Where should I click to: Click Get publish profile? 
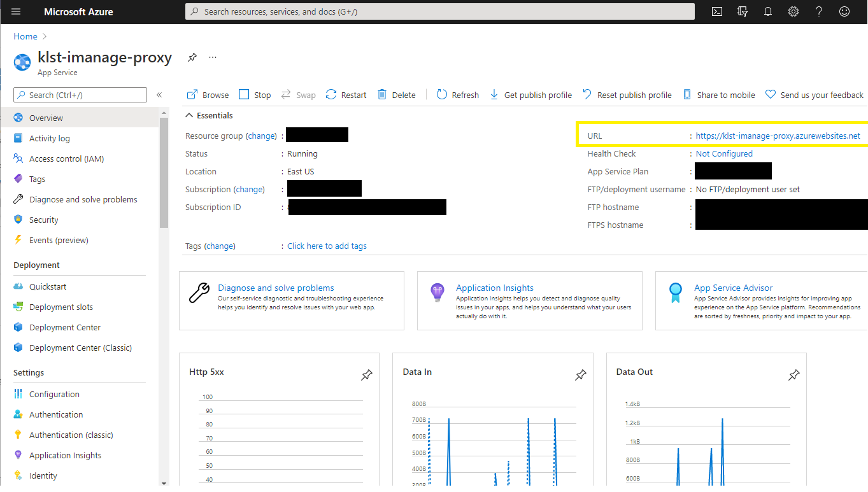(530, 95)
